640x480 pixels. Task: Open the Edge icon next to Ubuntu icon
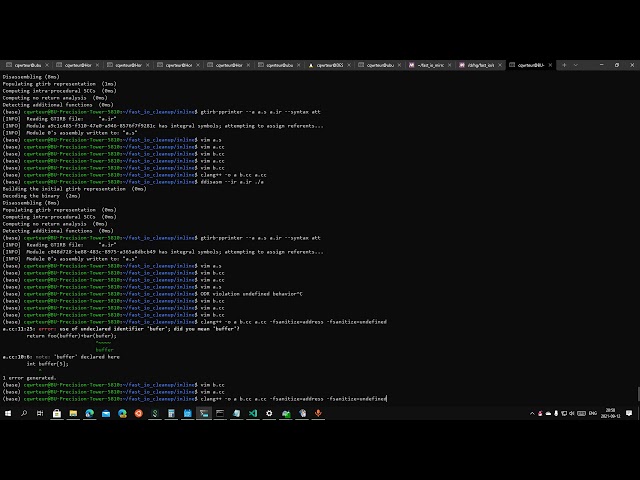pyautogui.click(x=122, y=413)
